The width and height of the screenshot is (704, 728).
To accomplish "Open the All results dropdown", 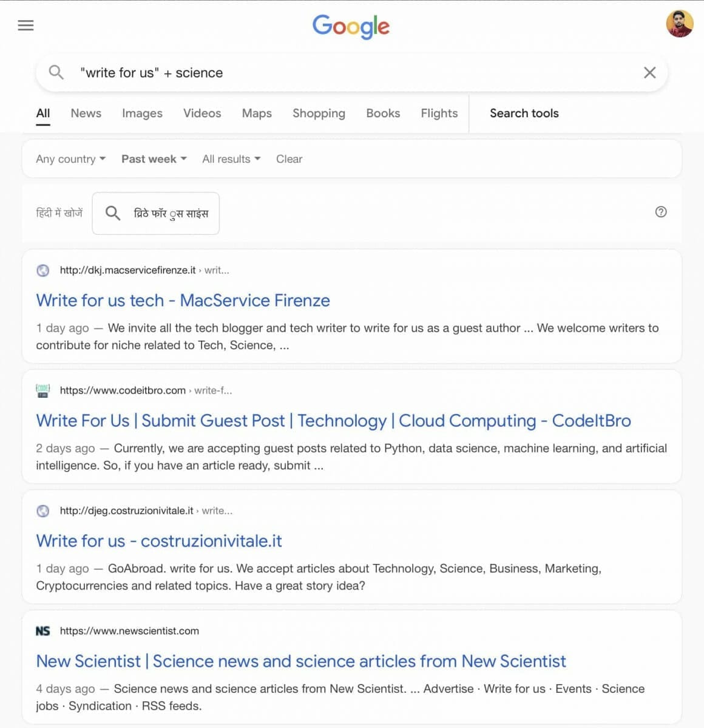I will pos(231,158).
